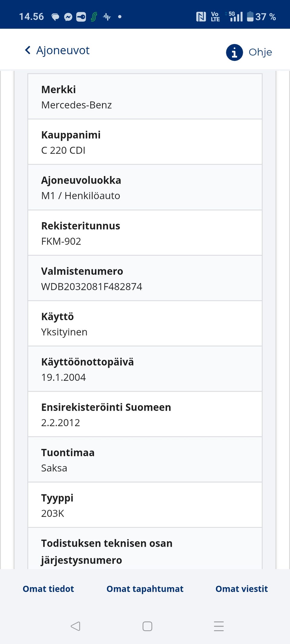Tap the green S-shaped notification icon
The height and width of the screenshot is (644, 290).
(x=94, y=17)
